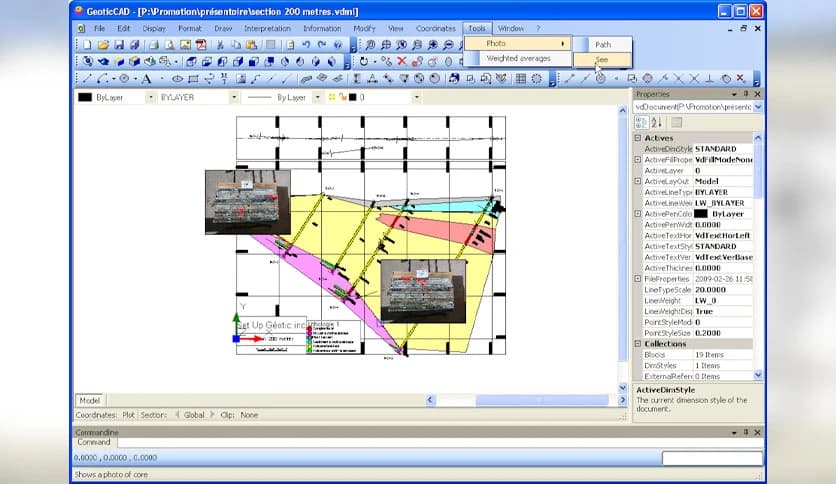This screenshot has height=484, width=836.
Task: Click the red X snap cancel icon
Action: pyautogui.click(x=741, y=78)
